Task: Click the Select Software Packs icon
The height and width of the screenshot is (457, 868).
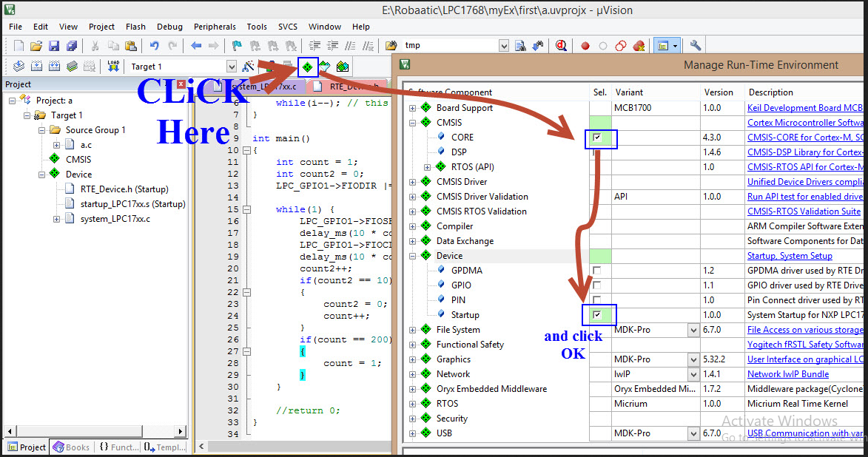Action: [325, 67]
